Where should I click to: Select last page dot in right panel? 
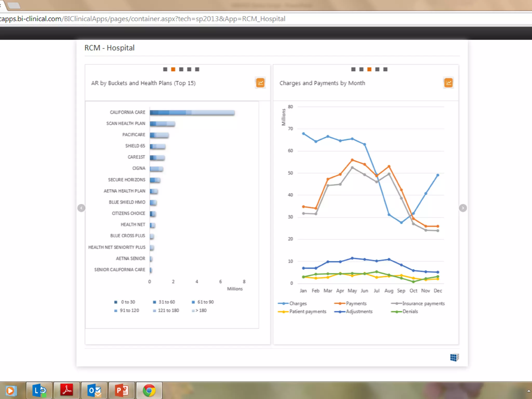[x=385, y=69]
